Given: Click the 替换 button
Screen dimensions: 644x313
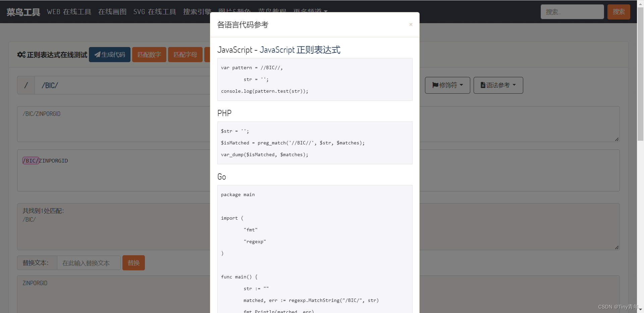Looking at the screenshot, I should pyautogui.click(x=133, y=263).
